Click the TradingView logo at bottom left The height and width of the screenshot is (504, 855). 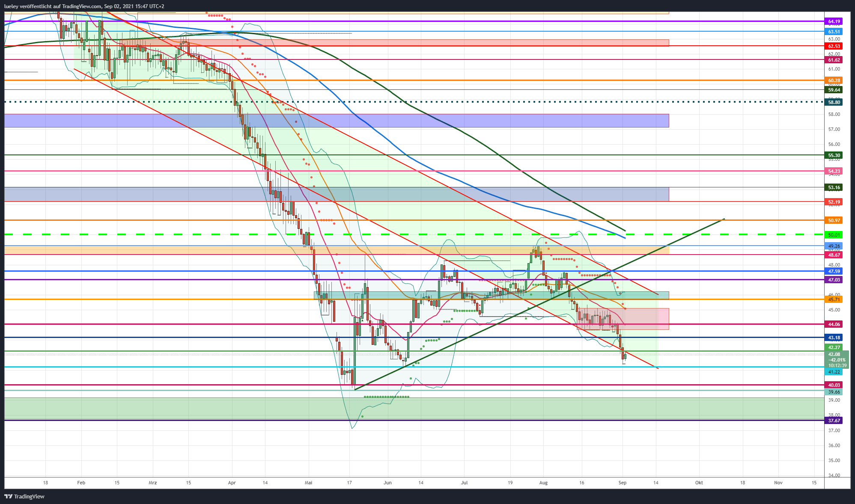[x=24, y=496]
